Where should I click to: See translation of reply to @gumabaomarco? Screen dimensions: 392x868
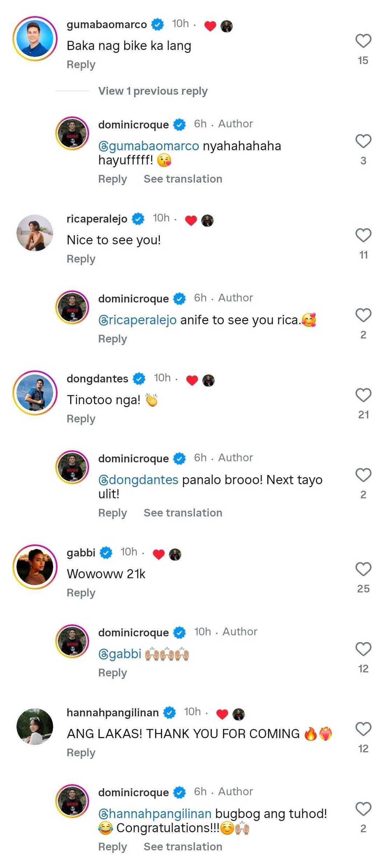coord(183,179)
